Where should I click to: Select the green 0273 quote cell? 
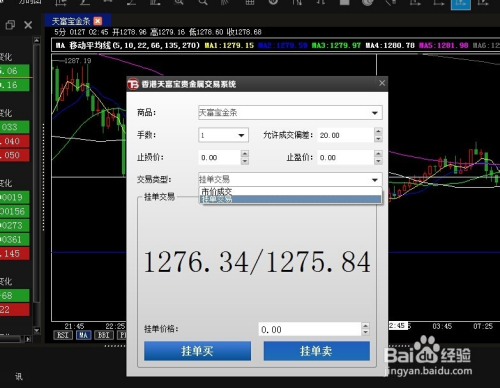pyautogui.click(x=15, y=225)
